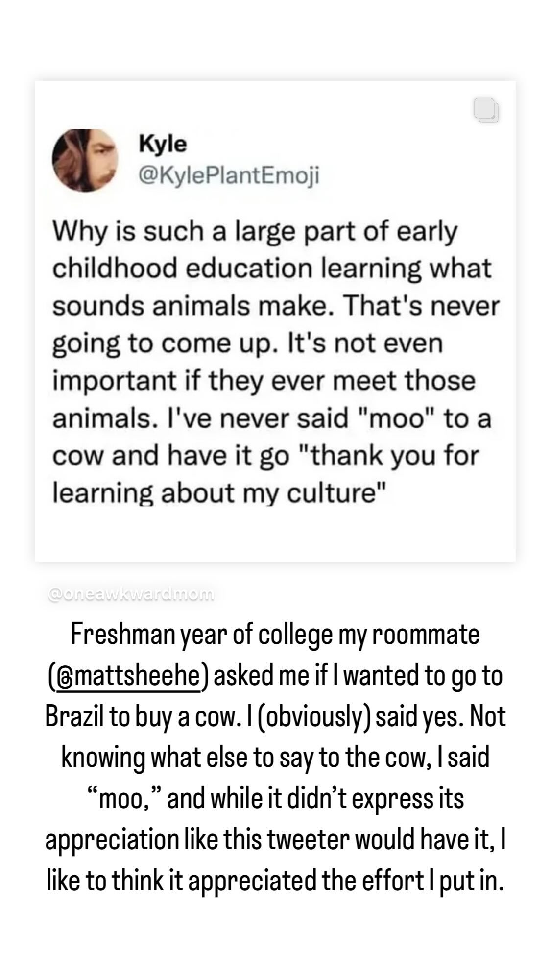Select the "learning about my culture" line
Screen dimensions: 551x980
click(220, 493)
